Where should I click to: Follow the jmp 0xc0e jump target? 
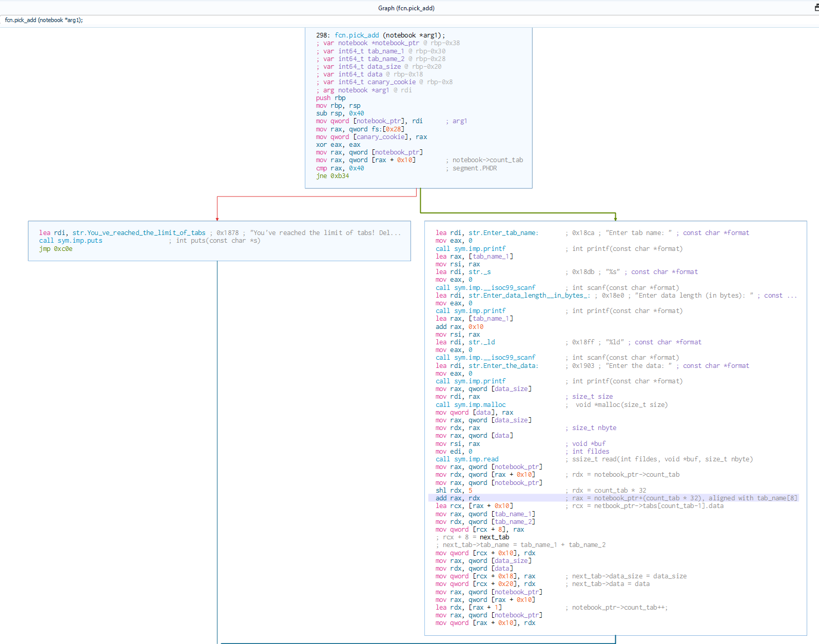[x=63, y=249]
